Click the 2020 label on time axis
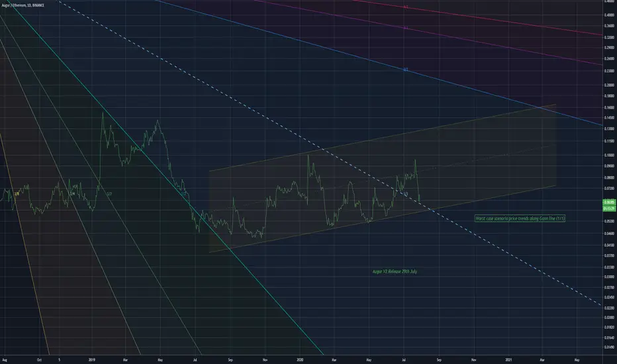The width and height of the screenshot is (617, 364). pyautogui.click(x=301, y=359)
